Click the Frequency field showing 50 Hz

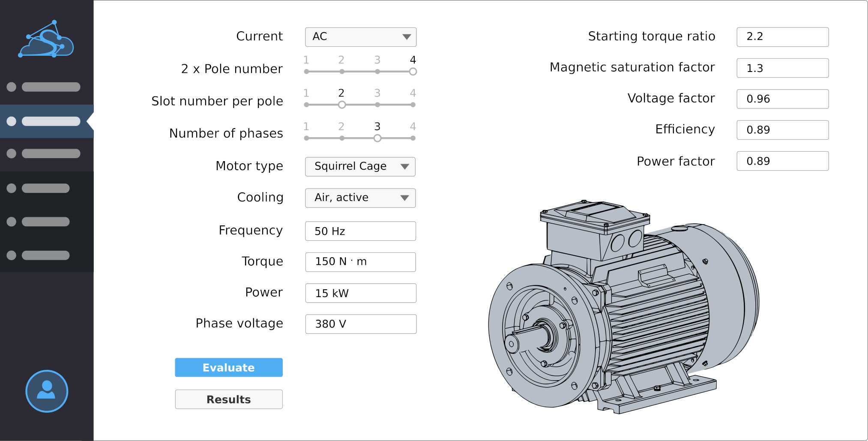(x=360, y=231)
